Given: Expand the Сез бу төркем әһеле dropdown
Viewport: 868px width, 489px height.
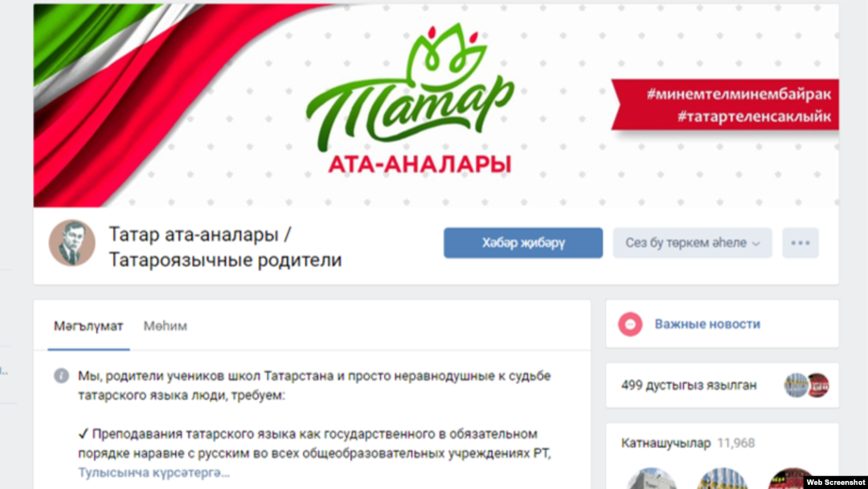Looking at the screenshot, I should [692, 243].
